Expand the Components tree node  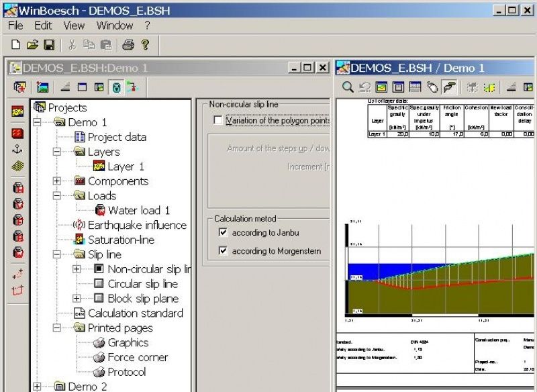57,181
